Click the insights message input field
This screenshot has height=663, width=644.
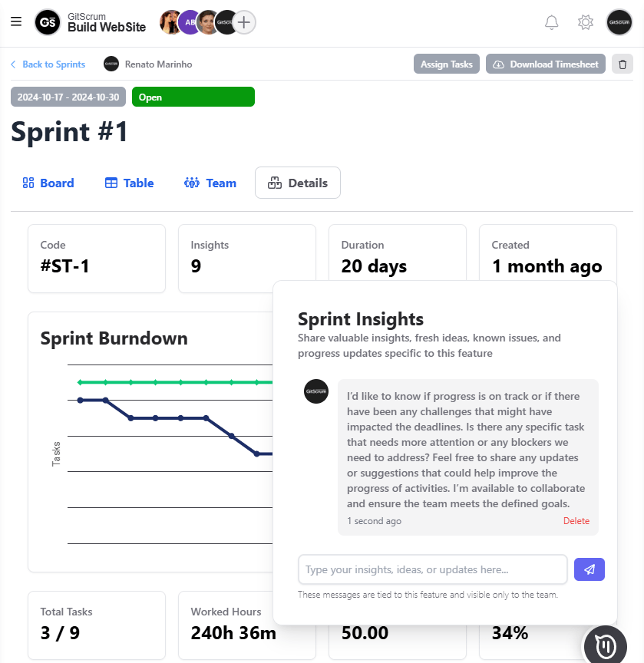[433, 569]
